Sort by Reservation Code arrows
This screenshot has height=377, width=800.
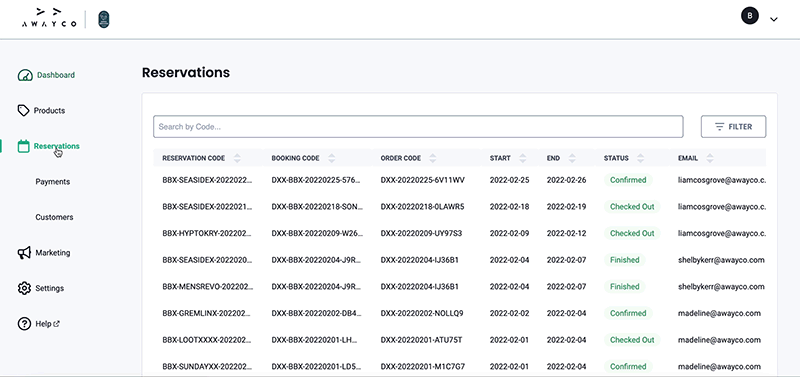237,158
